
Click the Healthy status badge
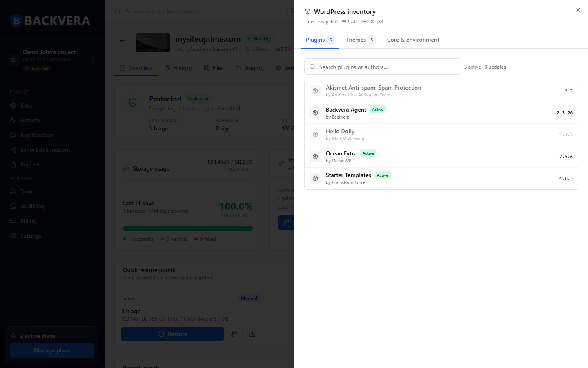(x=259, y=39)
